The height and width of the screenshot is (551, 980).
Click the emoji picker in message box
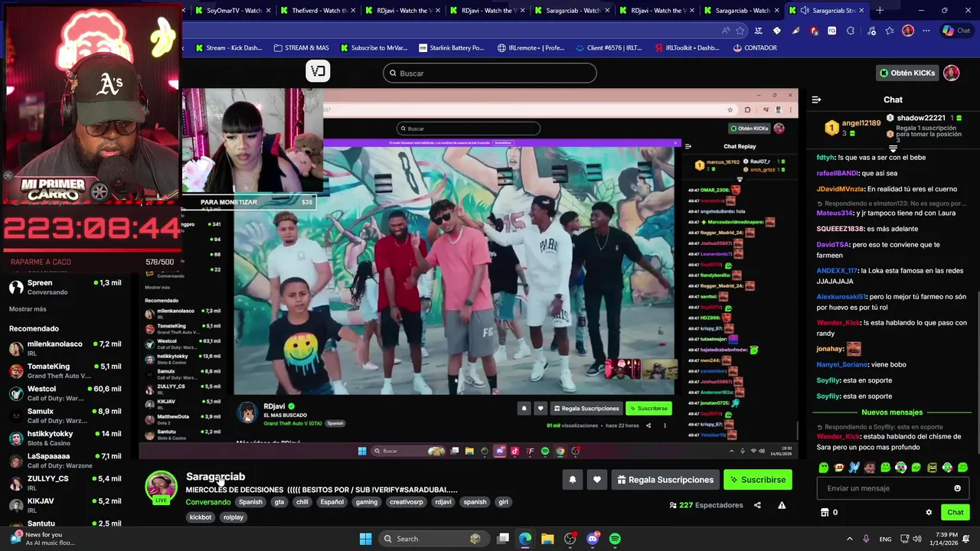pos(957,488)
